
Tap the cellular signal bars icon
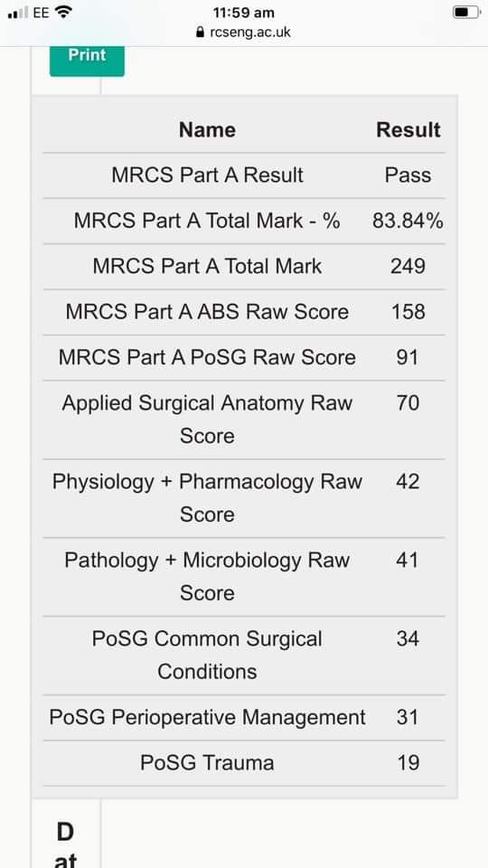click(18, 12)
